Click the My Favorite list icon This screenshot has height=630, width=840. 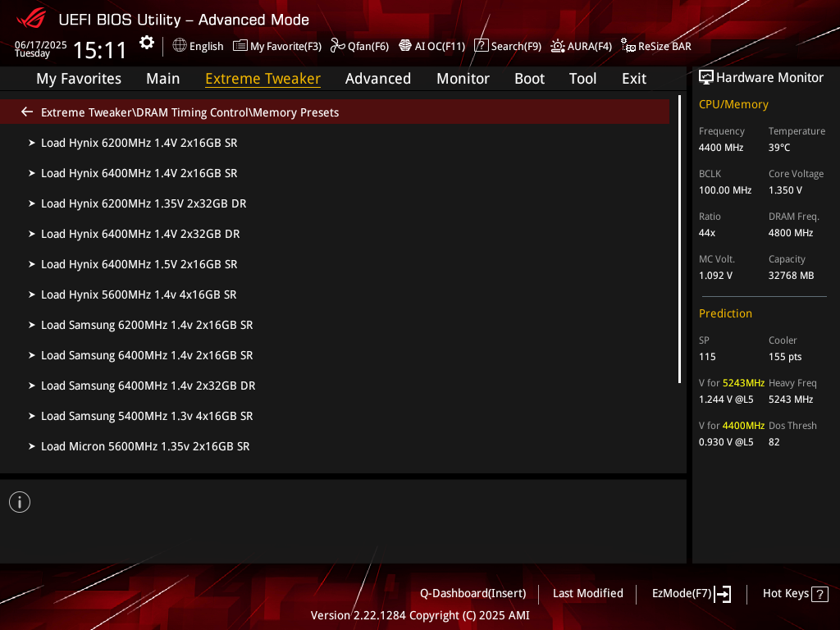click(240, 46)
